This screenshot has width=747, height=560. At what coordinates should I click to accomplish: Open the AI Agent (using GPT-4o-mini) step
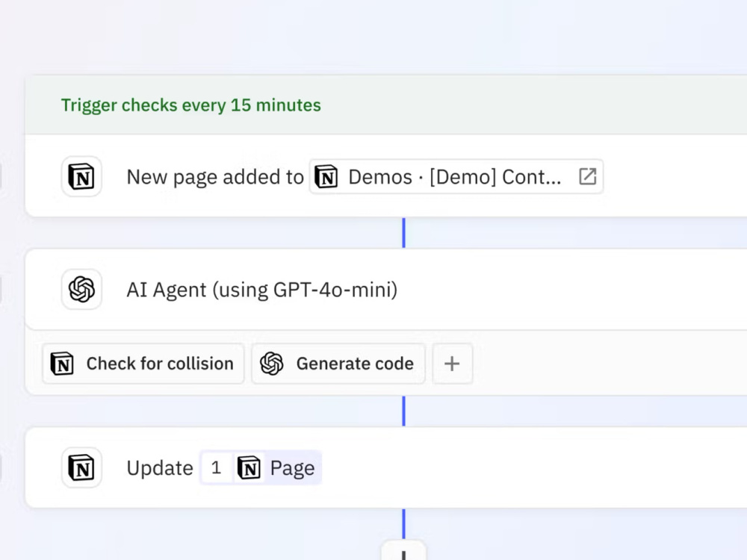click(386, 289)
